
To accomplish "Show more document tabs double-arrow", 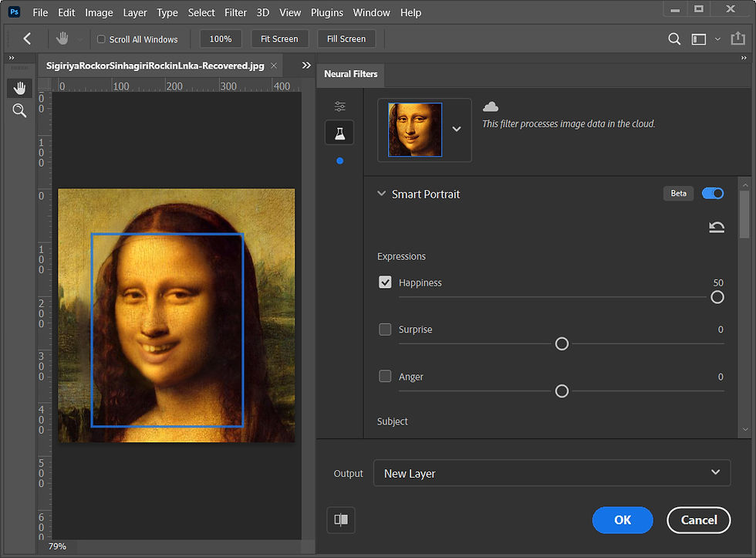I will 306,65.
